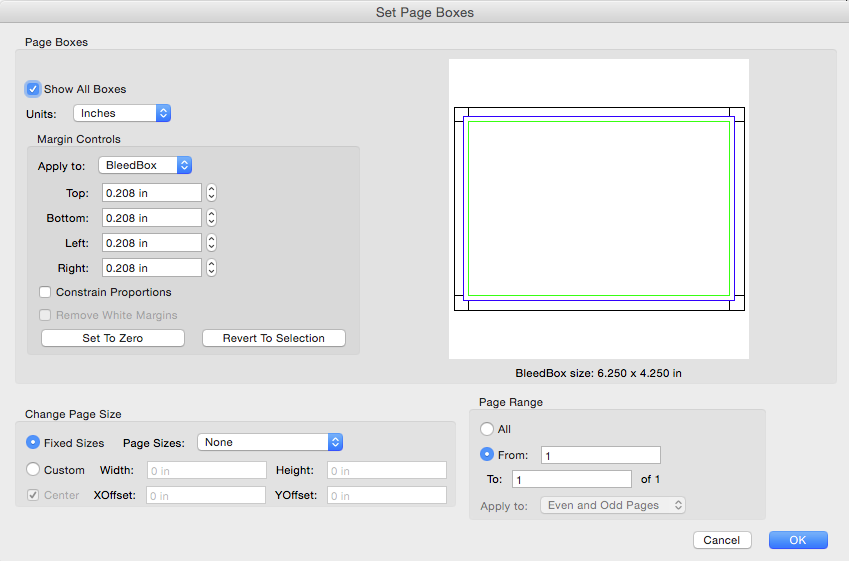Click the Top margin input field

click(152, 193)
